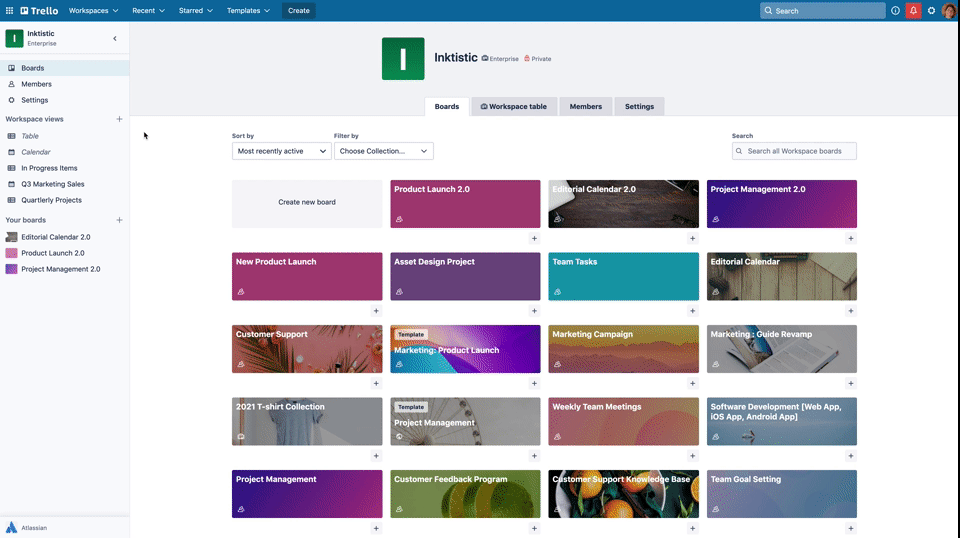
Task: Open the Marketing: Product Launch template tile
Action: point(465,349)
